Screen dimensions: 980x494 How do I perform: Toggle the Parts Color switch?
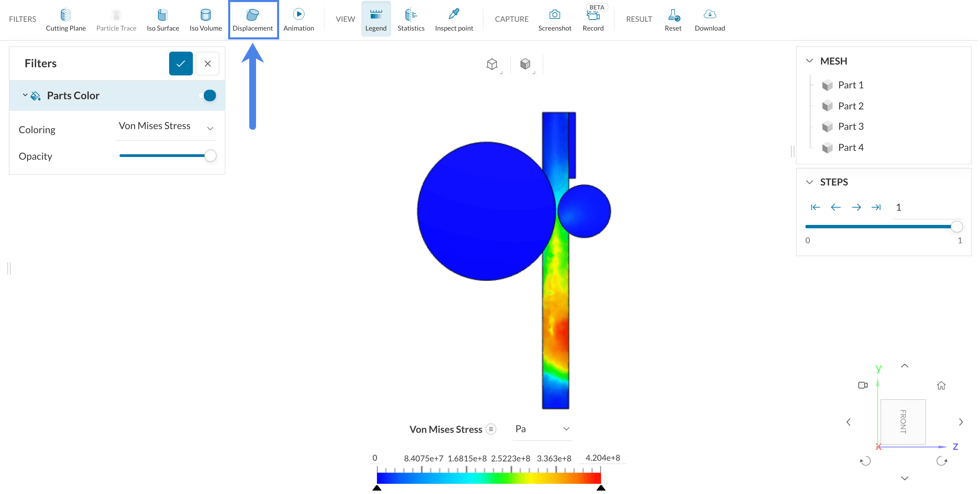point(208,95)
